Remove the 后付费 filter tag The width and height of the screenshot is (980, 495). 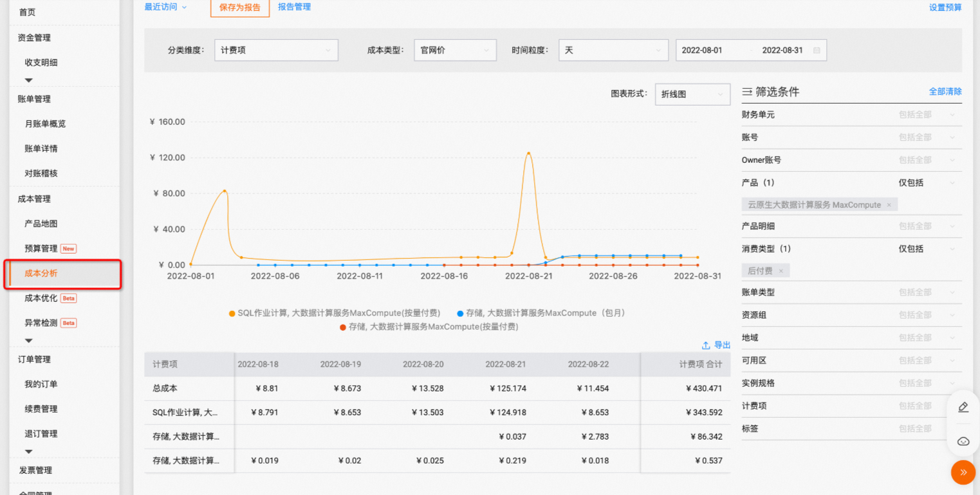pos(781,271)
